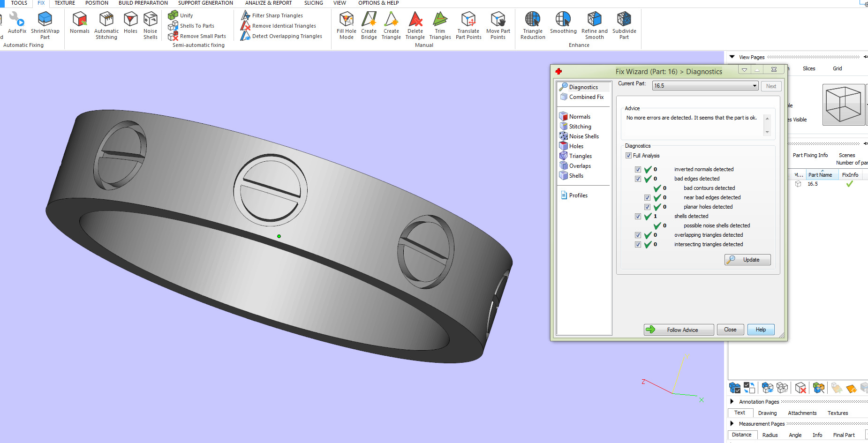The image size is (868, 443).
Task: Sort by the Part Name column header
Action: (x=822, y=175)
